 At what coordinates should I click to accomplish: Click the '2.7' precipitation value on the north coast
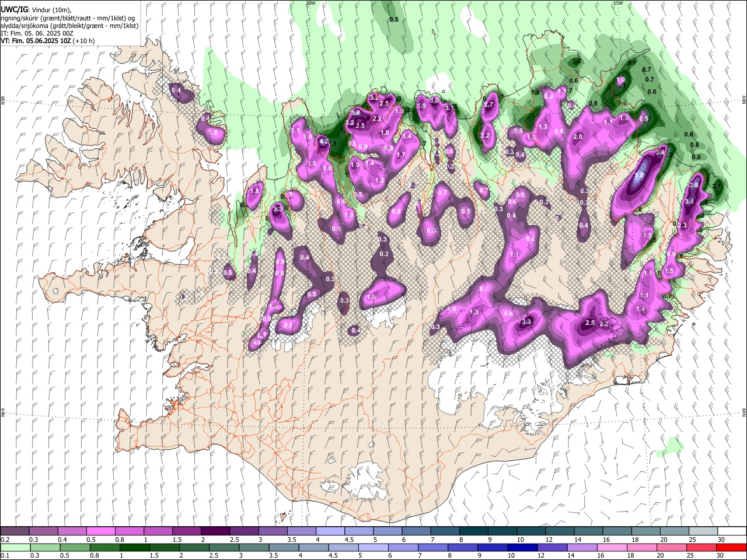click(x=489, y=105)
